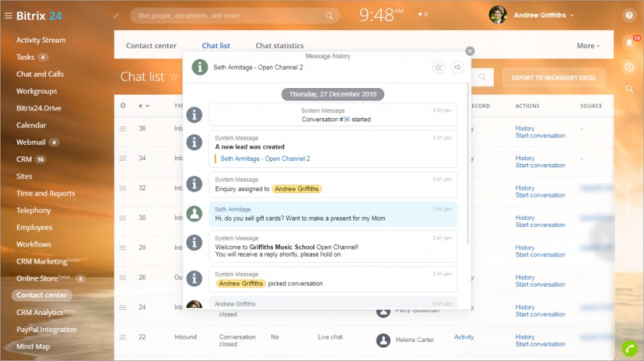Open Tasks in sidebar
The width and height of the screenshot is (644, 361).
(x=25, y=57)
